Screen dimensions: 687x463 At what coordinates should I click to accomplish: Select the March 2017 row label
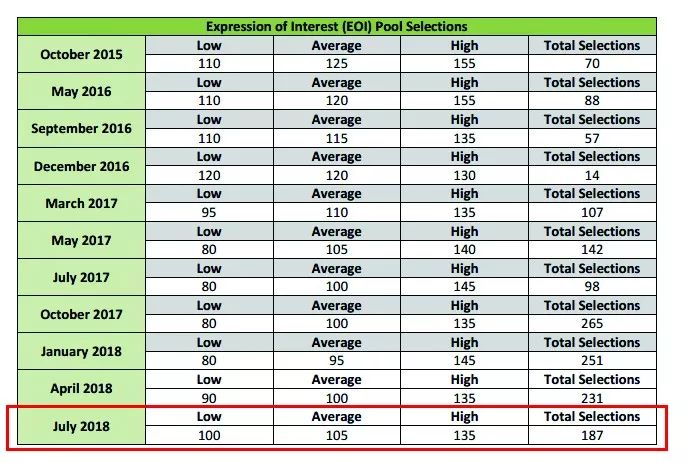82,203
